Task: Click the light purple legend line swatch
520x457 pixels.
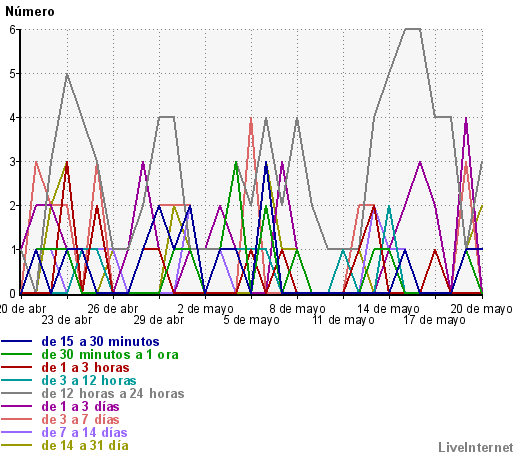Action: pyautogui.click(x=16, y=432)
